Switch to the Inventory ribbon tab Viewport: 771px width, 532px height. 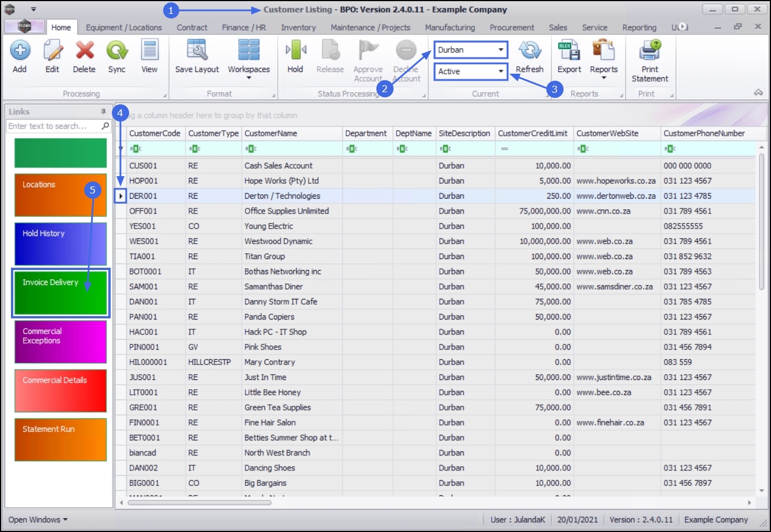coord(298,28)
